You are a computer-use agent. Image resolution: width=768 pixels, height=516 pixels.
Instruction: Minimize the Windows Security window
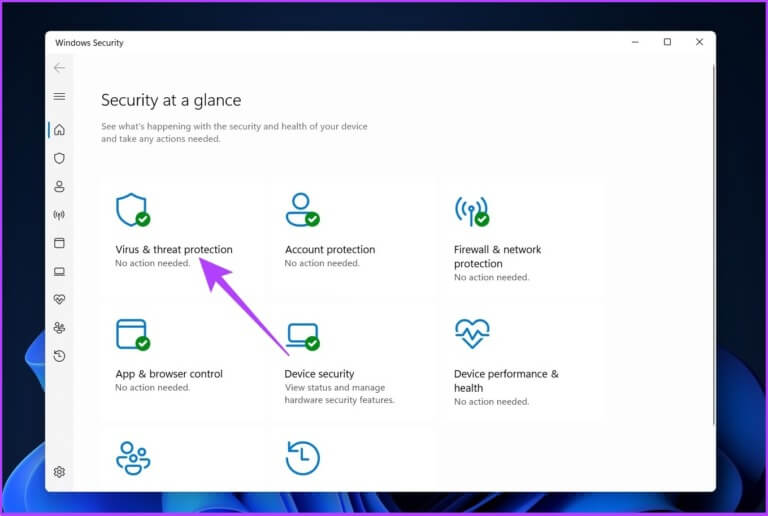[635, 42]
